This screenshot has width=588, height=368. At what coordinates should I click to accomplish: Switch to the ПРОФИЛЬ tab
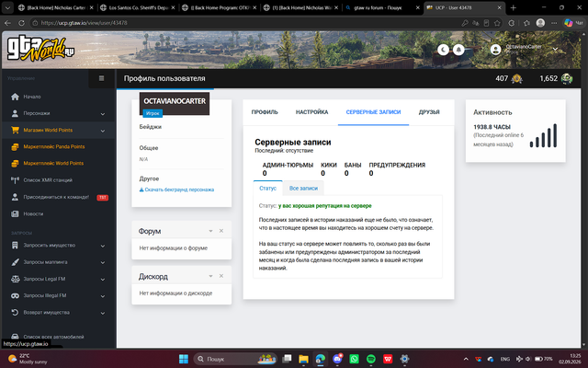(x=265, y=112)
